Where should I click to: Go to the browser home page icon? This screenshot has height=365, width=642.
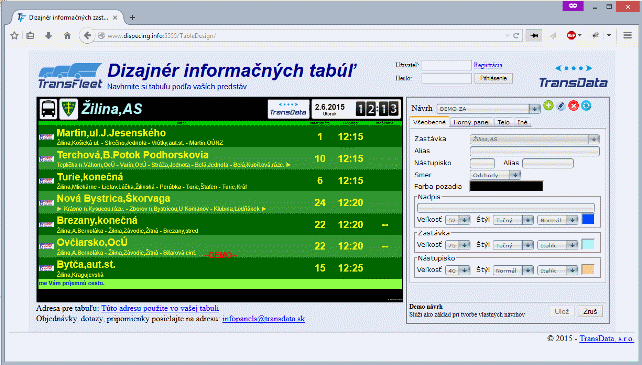(67, 36)
